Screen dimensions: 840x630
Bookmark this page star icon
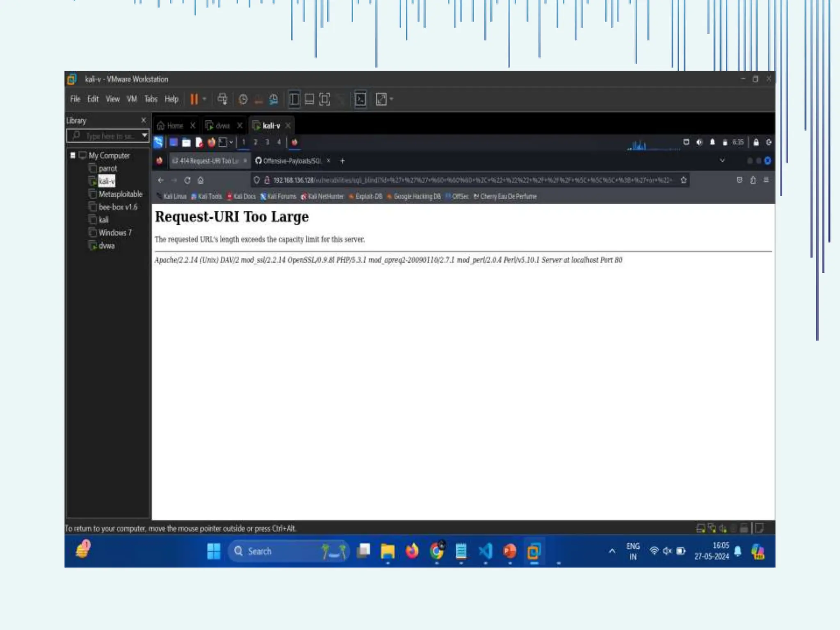tap(683, 180)
